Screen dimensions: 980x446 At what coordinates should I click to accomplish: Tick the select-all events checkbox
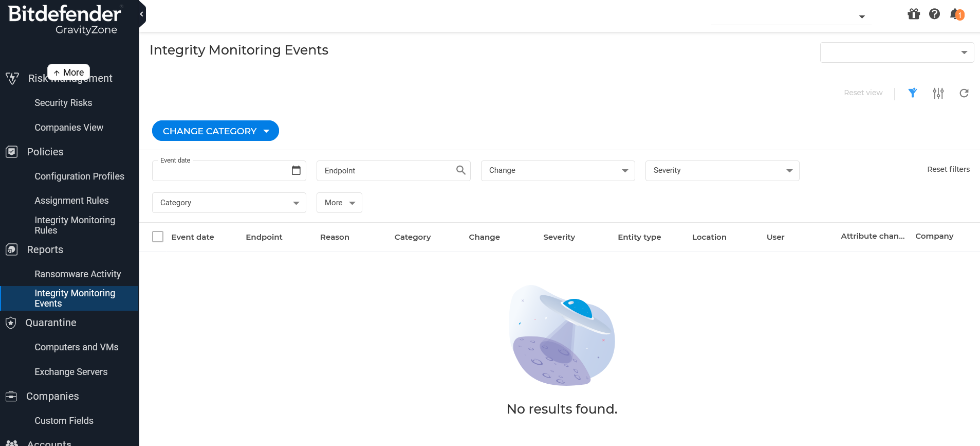(158, 237)
